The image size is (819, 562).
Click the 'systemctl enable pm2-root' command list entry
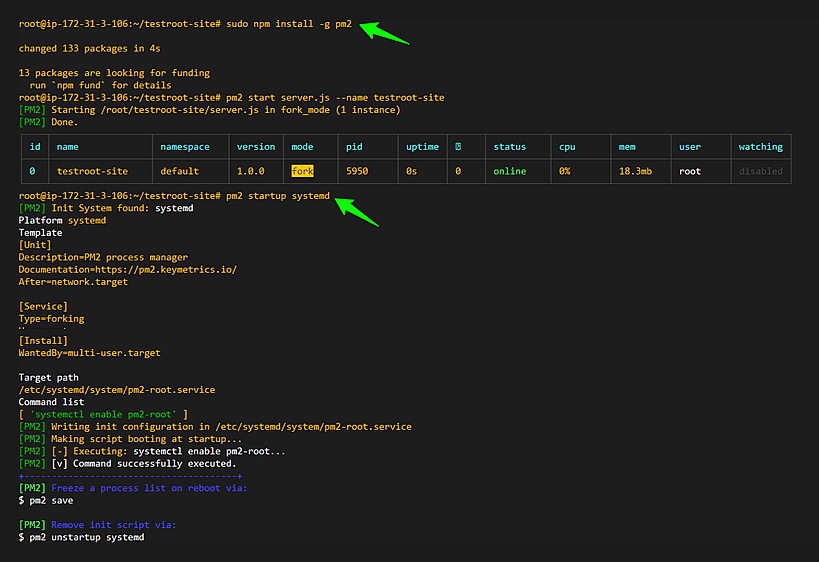103,414
